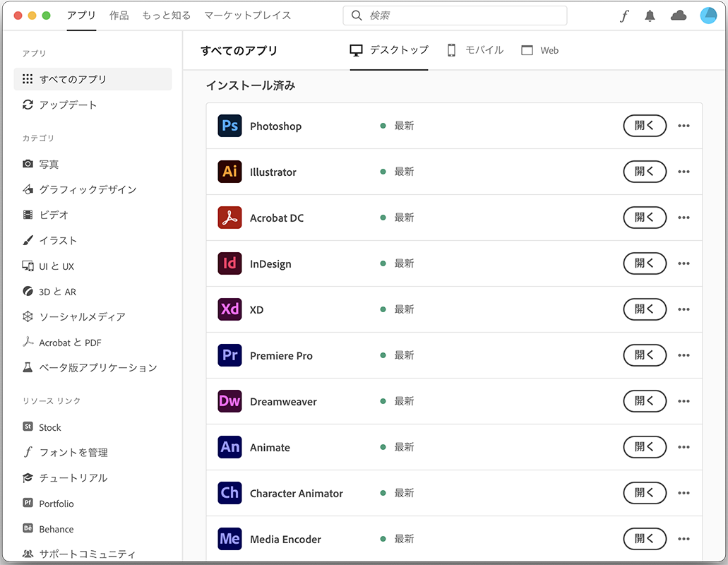Select the Web platform tab
This screenshot has width=728, height=565.
point(540,50)
